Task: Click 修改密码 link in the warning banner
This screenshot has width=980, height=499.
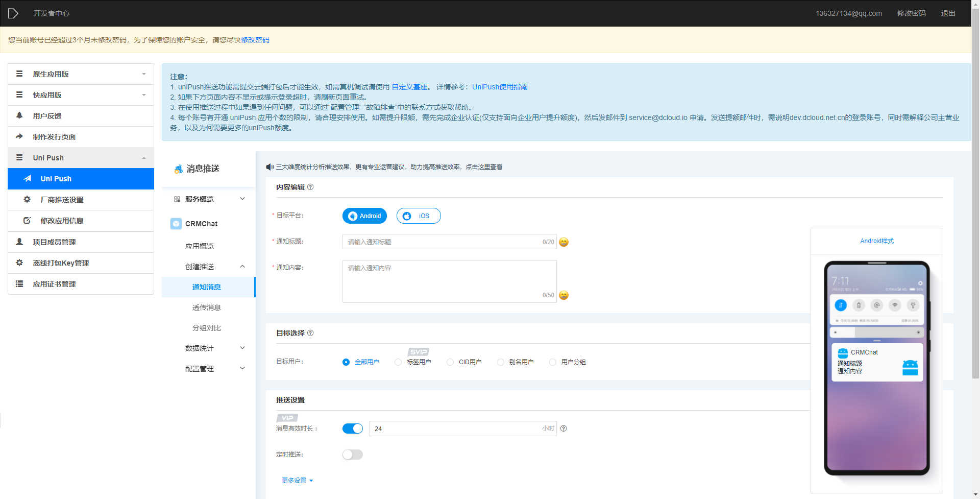Action: pos(255,39)
